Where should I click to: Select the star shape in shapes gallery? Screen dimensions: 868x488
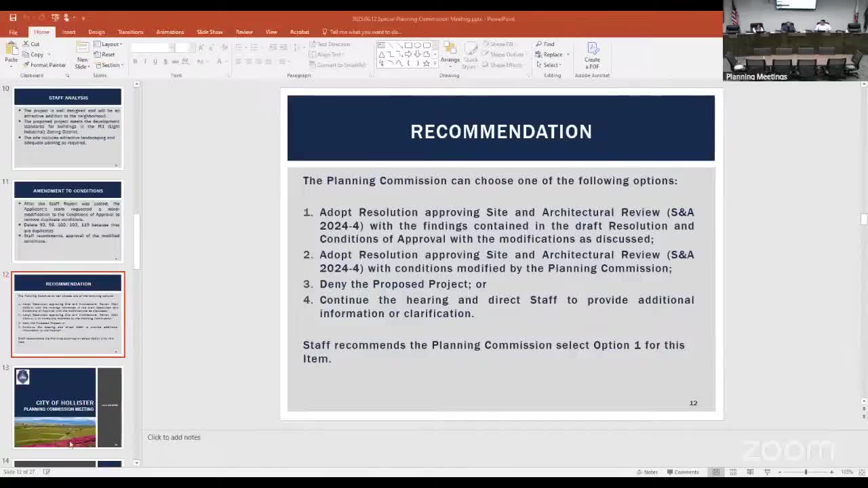[427, 63]
